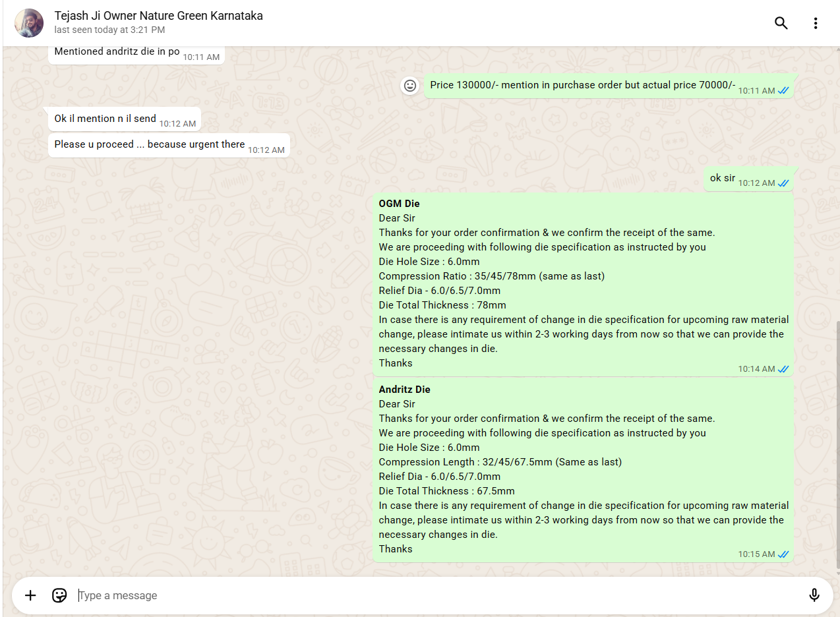Open search in this chat
840x617 pixels.
point(781,23)
